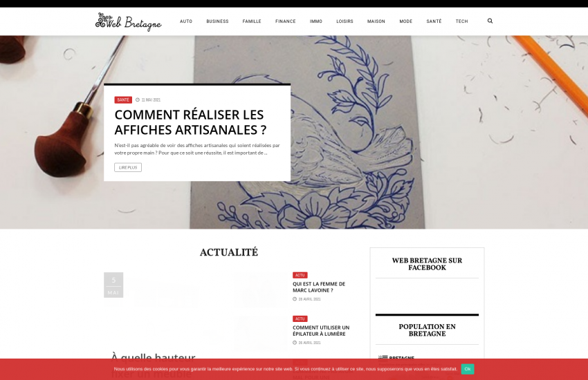Screen dimensions: 588x380
Task: Open the LOISIRS menu item
Action: pyautogui.click(x=344, y=21)
